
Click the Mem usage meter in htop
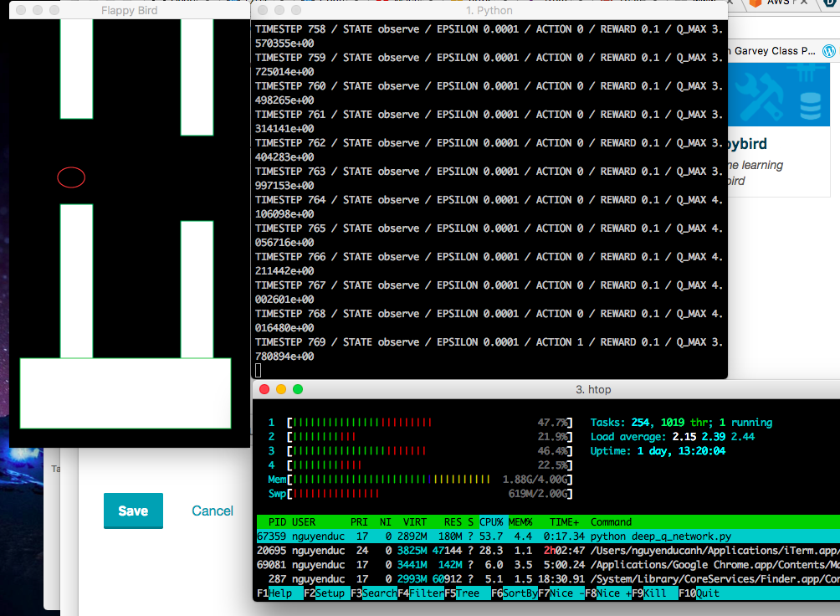coord(420,480)
